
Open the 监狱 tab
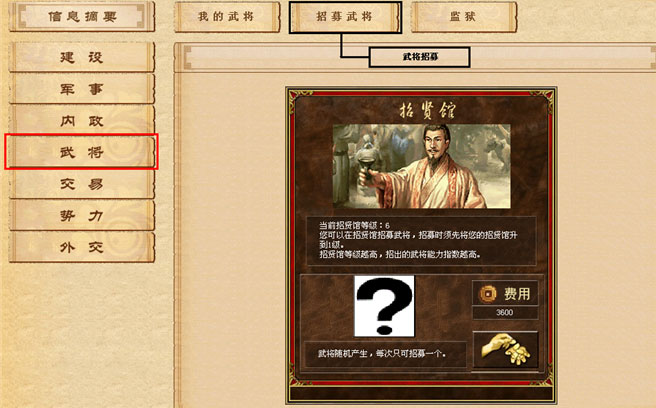[464, 17]
